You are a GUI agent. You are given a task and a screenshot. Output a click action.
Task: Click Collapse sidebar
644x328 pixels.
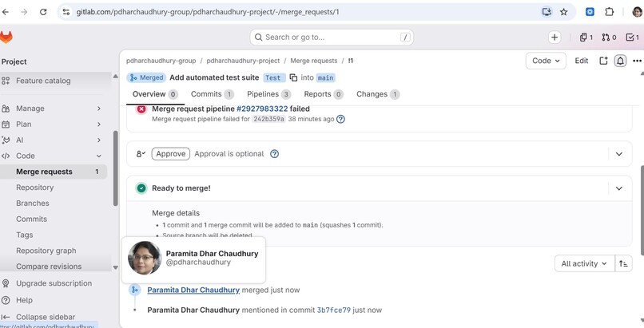(39, 317)
